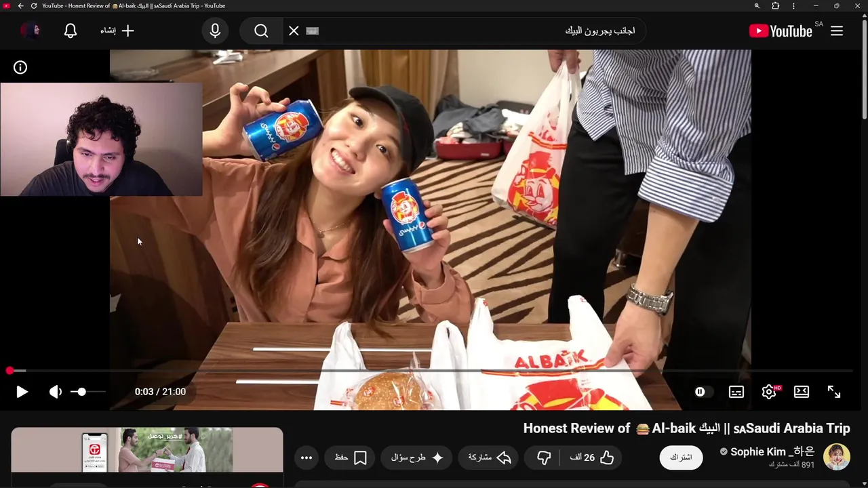Open Sophie Kim channel avatar

(837, 457)
